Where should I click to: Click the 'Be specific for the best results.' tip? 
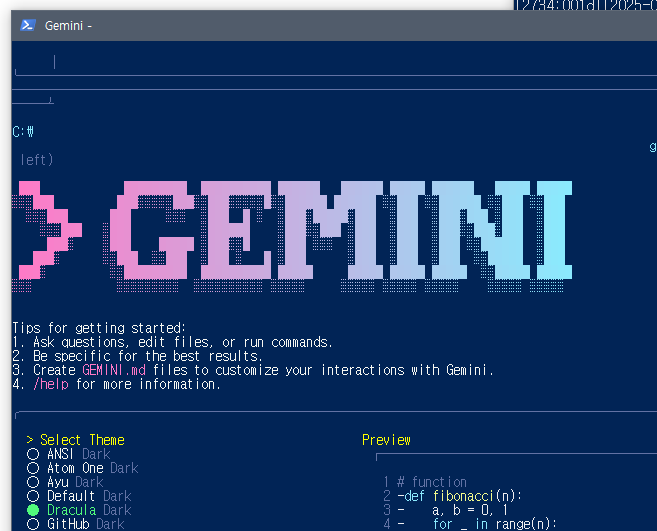(148, 356)
